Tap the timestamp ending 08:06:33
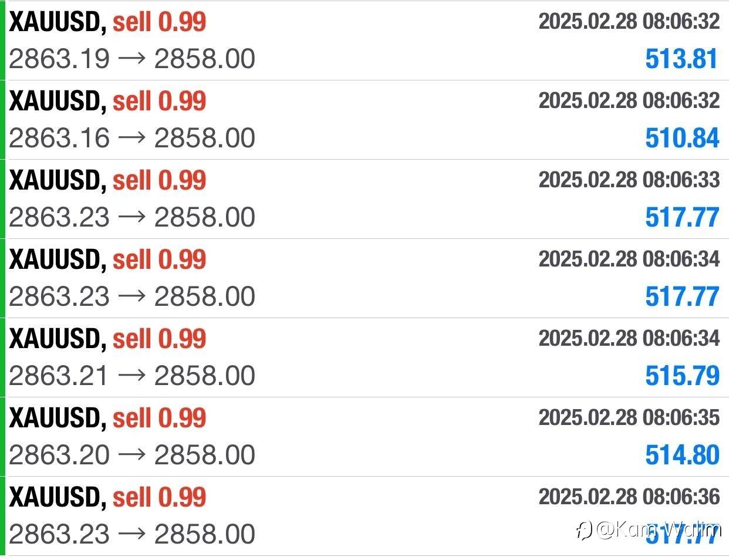729x560 pixels. (x=629, y=180)
